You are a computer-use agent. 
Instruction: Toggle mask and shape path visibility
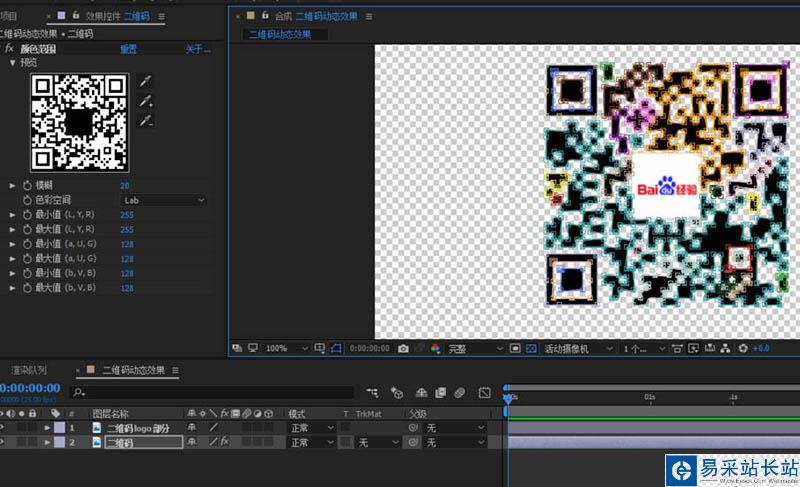(336, 348)
